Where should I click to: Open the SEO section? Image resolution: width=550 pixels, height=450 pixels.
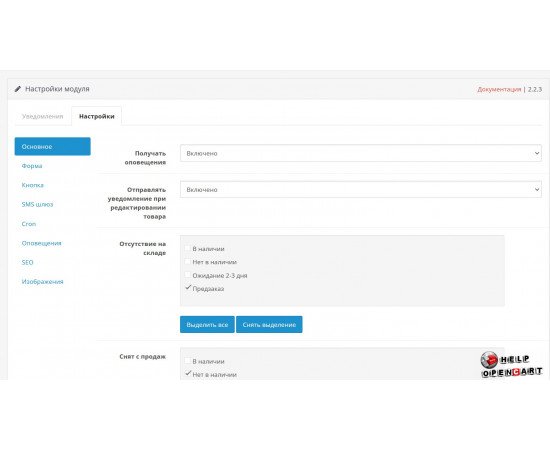point(27,262)
